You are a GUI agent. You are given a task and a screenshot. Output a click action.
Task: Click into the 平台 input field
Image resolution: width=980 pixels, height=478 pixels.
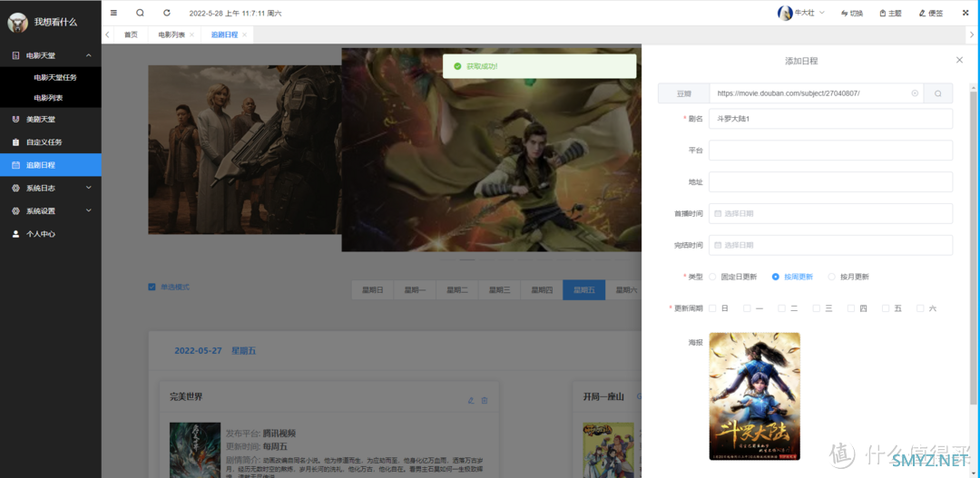point(830,150)
